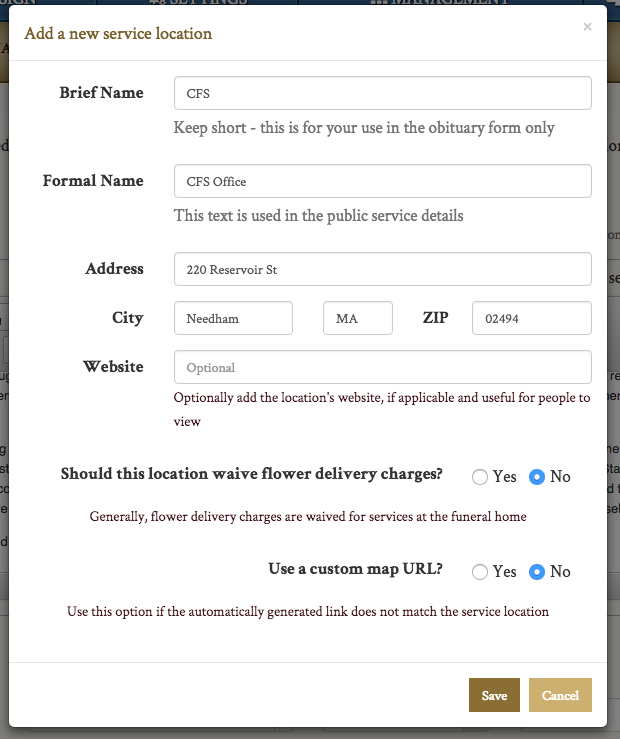This screenshot has height=739, width=620.
Task: Click the Cancel button
Action: (560, 695)
